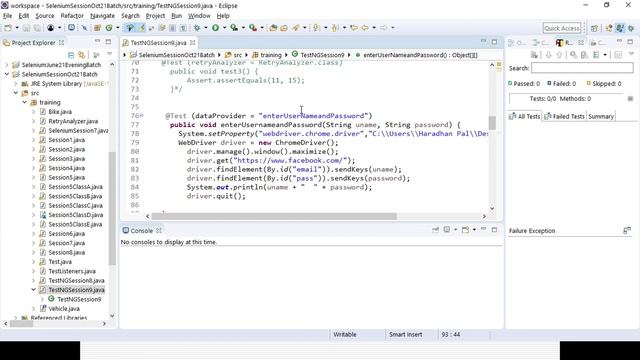
Task: Toggle the Skip All Breakpoints icon
Action: coord(84,28)
